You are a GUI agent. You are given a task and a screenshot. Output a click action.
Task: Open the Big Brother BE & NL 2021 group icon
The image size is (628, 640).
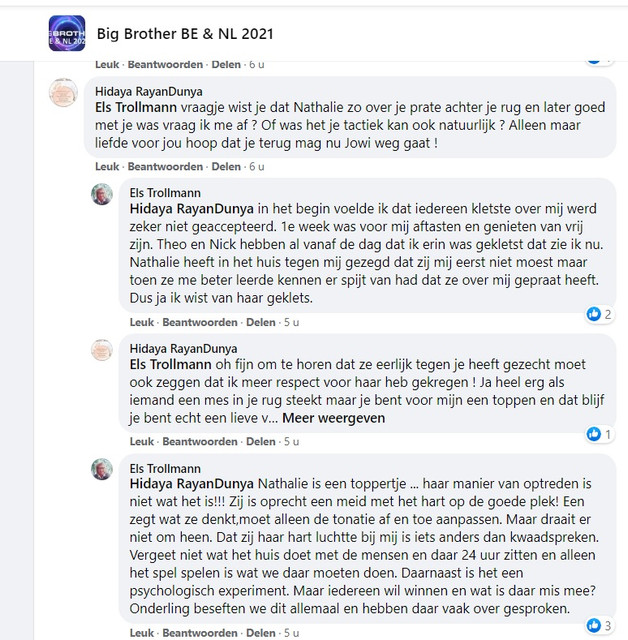coord(67,33)
